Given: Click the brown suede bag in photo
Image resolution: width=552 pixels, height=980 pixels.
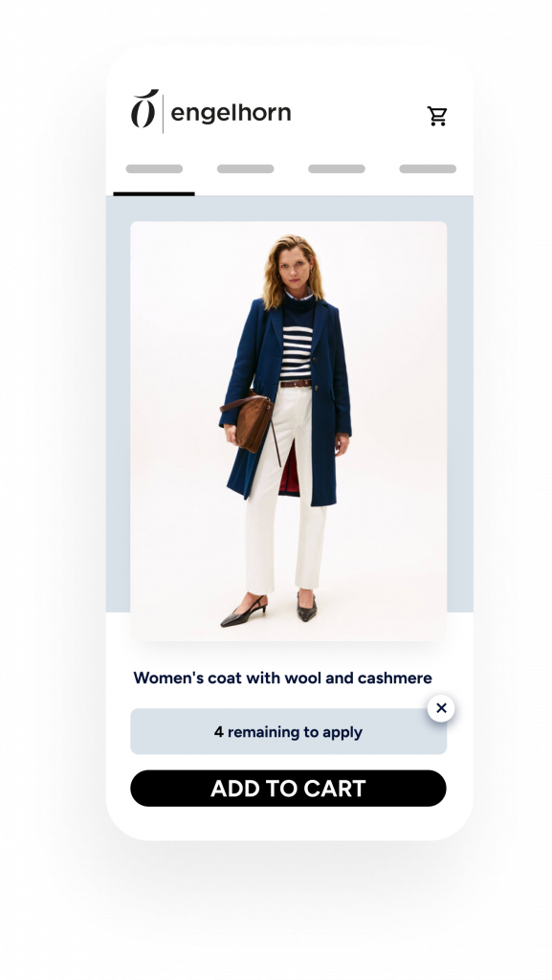Looking at the screenshot, I should 250,424.
